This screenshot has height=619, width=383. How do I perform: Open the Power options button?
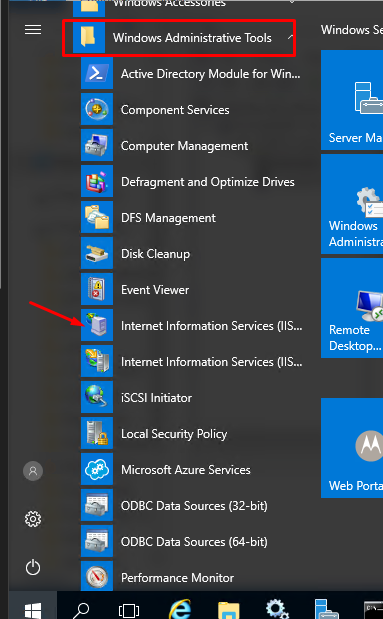[x=33, y=567]
